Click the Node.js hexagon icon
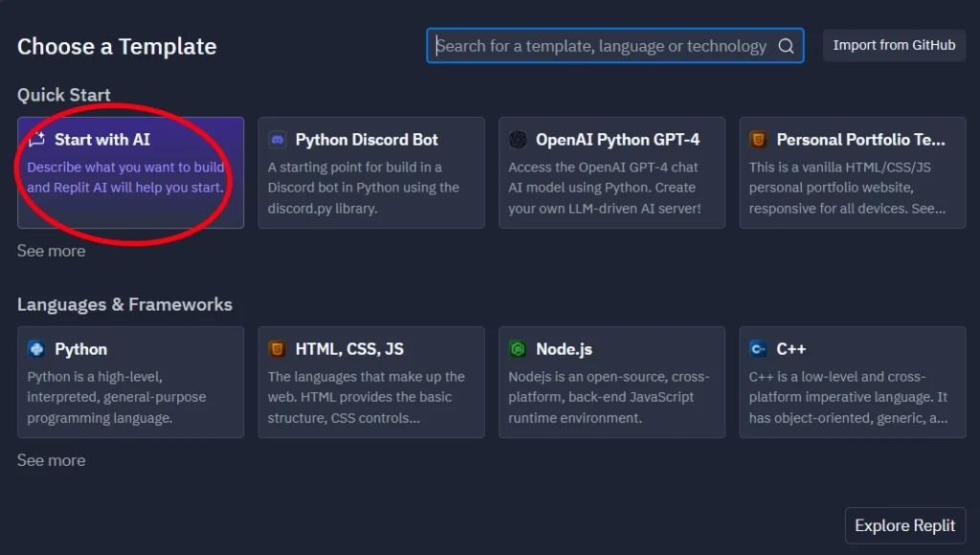 (518, 348)
